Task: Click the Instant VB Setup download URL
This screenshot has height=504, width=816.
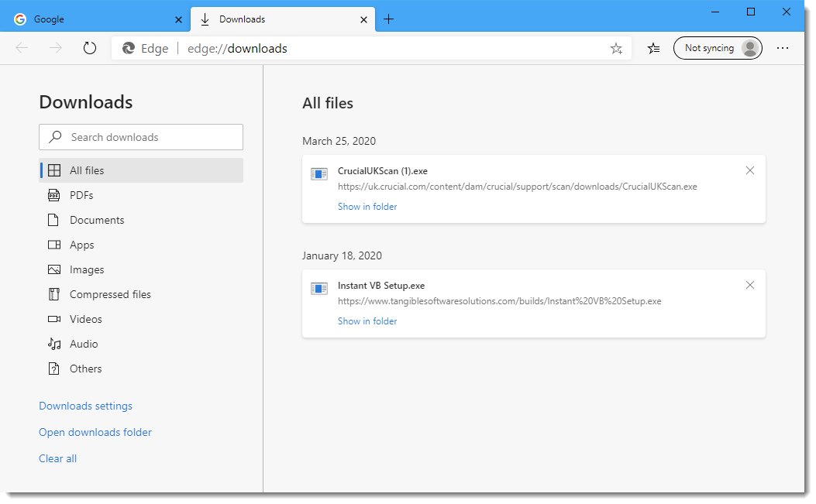Action: 500,301
